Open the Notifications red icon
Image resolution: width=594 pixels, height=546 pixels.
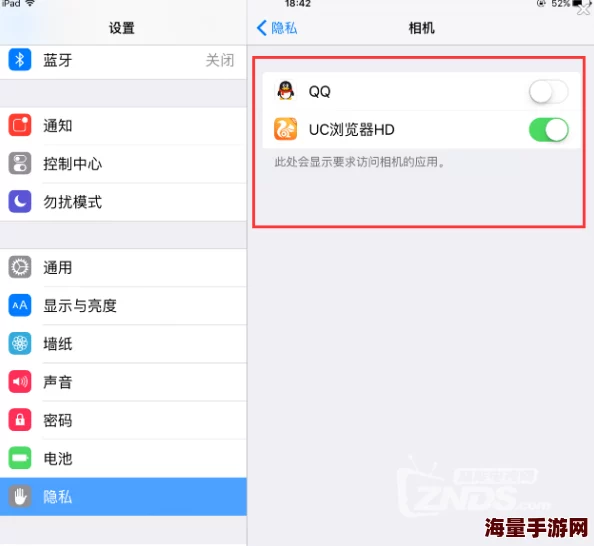20,125
